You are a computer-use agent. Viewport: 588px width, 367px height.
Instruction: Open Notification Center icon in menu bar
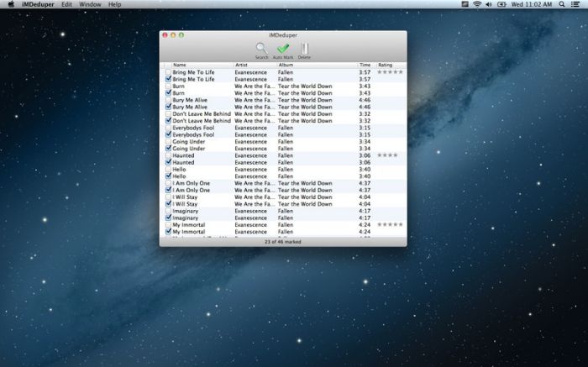575,4
